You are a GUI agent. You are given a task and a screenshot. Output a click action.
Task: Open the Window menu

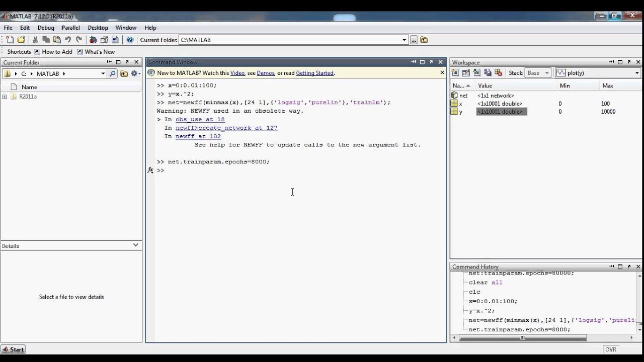click(x=126, y=28)
